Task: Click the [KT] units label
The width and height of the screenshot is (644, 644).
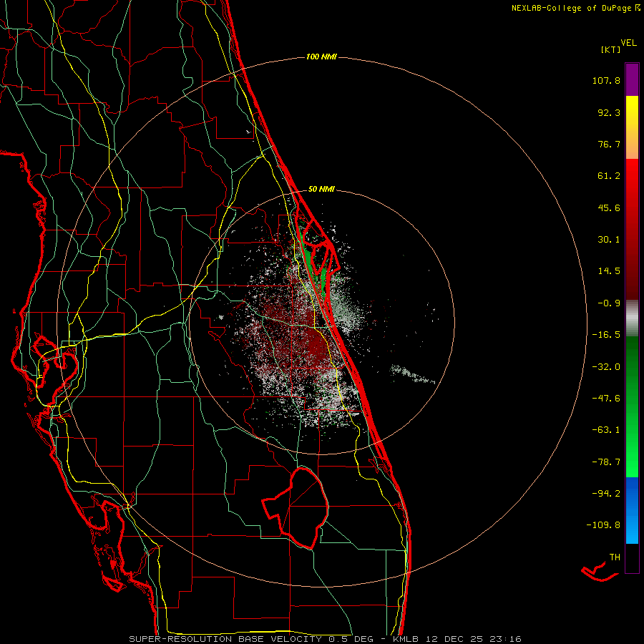Action: point(611,49)
